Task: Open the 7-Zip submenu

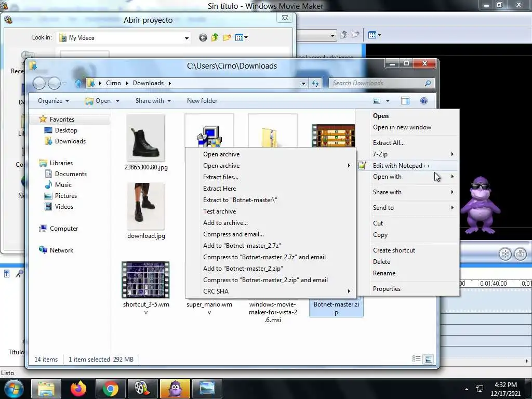Action: coord(408,154)
